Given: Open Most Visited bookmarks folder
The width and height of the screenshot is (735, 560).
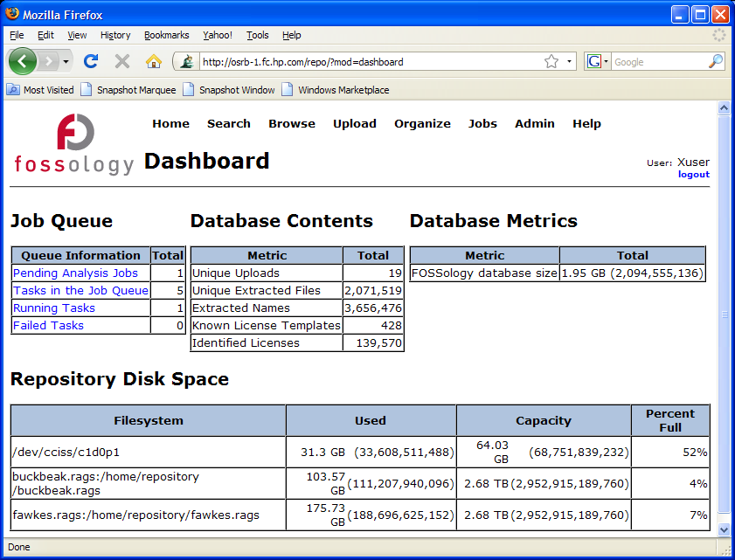Looking at the screenshot, I should [41, 90].
